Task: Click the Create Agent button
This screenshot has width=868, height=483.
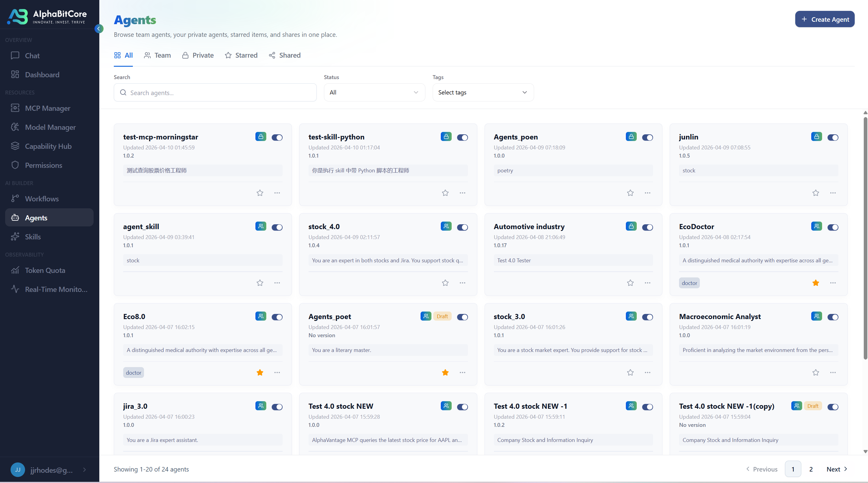Action: coord(824,19)
